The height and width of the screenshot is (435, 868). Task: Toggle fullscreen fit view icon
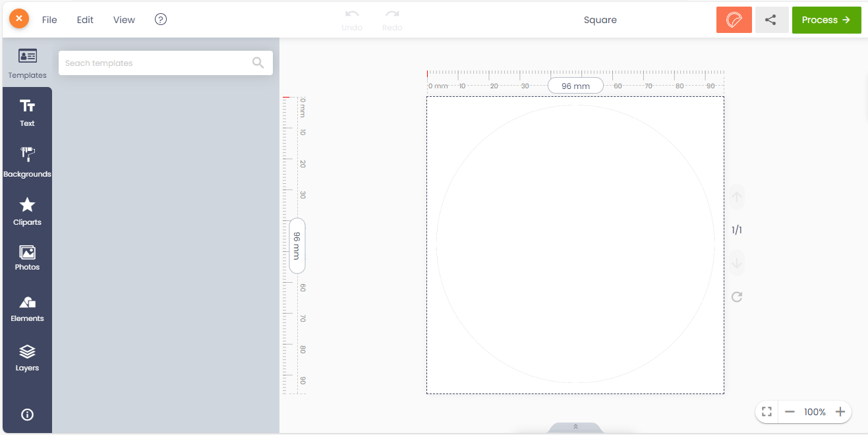pyautogui.click(x=767, y=412)
